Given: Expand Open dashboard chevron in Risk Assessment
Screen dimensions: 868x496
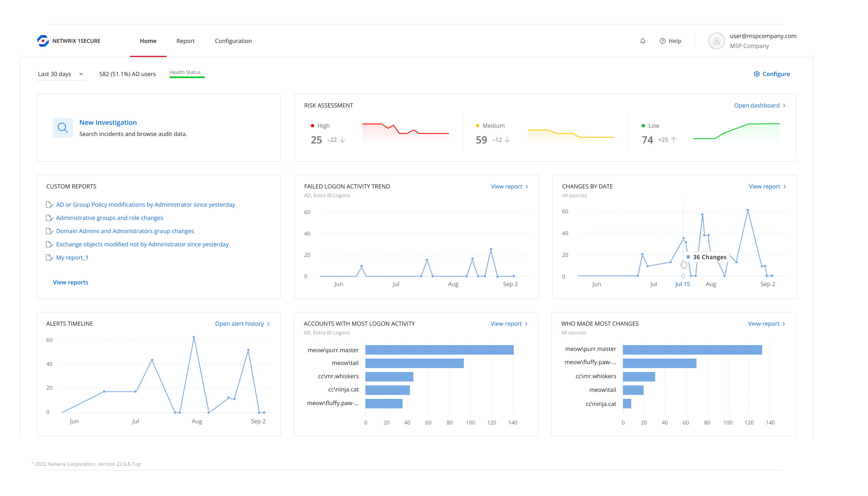Looking at the screenshot, I should (784, 105).
